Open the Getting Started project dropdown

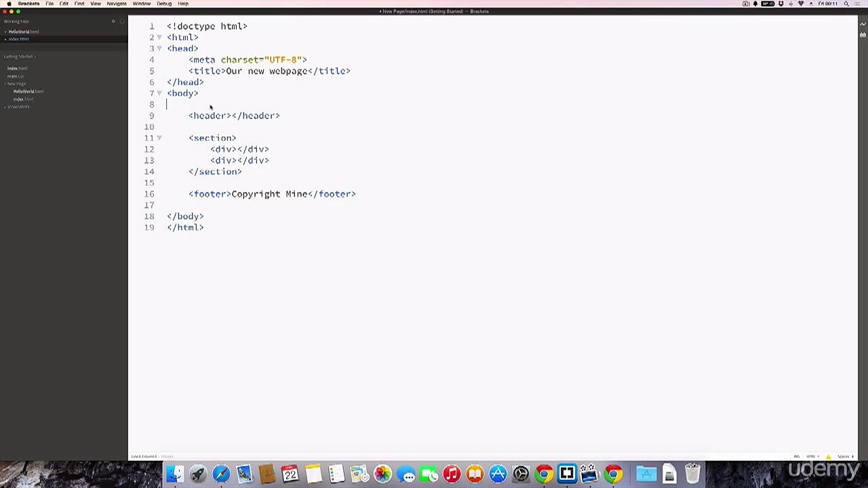pos(20,57)
